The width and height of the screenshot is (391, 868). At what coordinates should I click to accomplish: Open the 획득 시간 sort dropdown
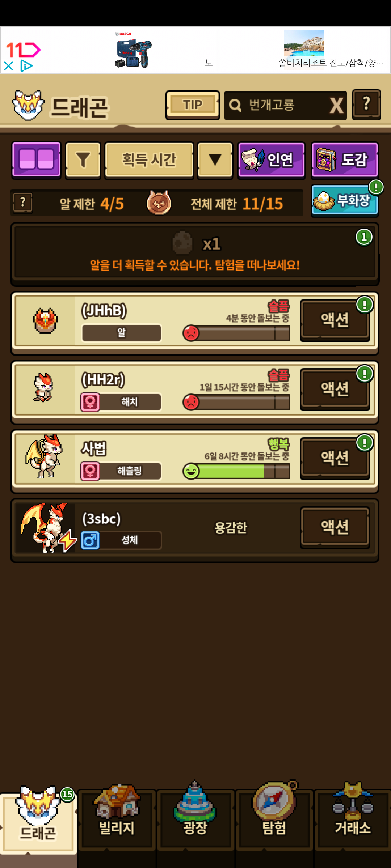click(x=149, y=160)
